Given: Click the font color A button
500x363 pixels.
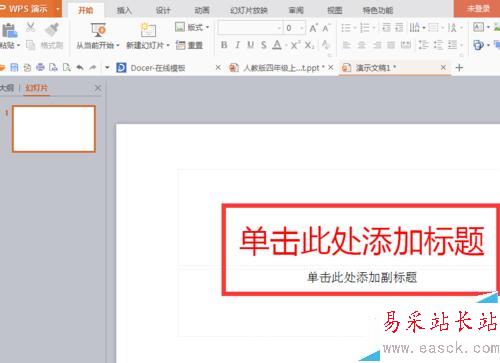Looking at the screenshot, I should tap(277, 45).
